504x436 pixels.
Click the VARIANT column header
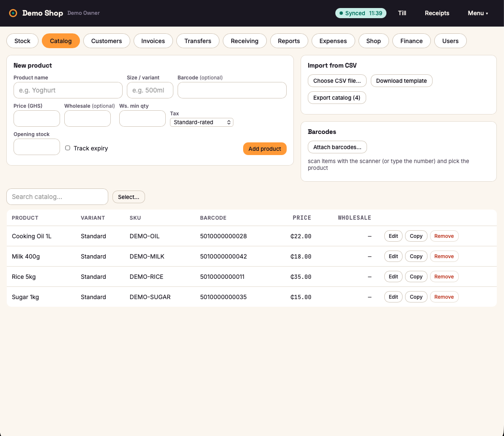point(93,218)
